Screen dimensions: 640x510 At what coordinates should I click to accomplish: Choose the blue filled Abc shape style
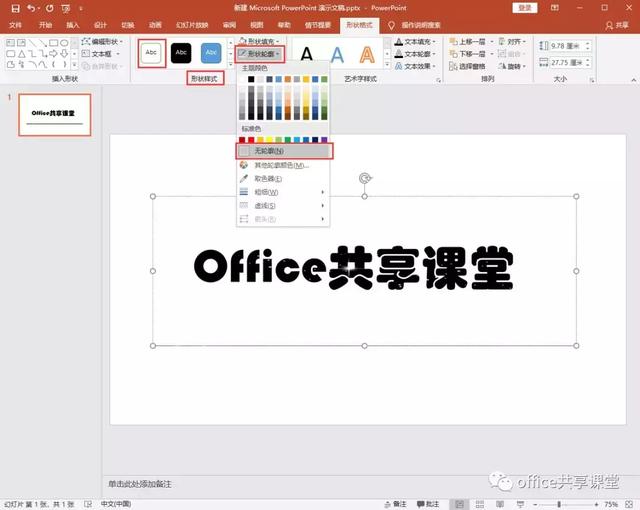click(211, 53)
